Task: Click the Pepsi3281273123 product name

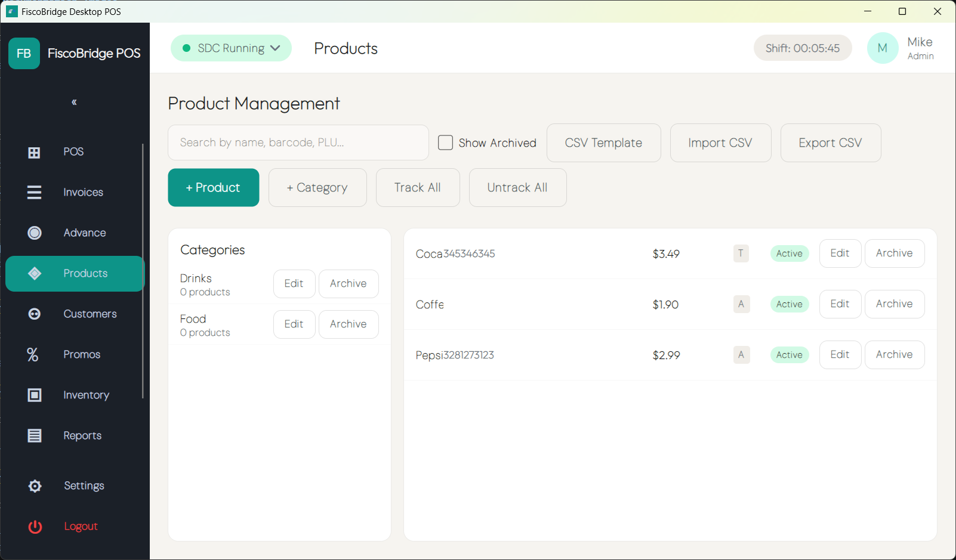Action: (x=455, y=355)
